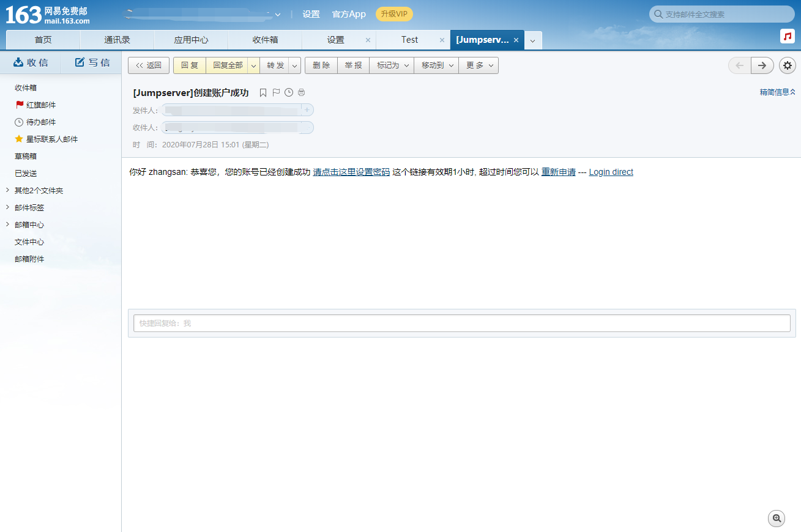Screen dimensions: 801x532
Task: Bookmark this email using the bookmark icon
Action: (x=263, y=92)
